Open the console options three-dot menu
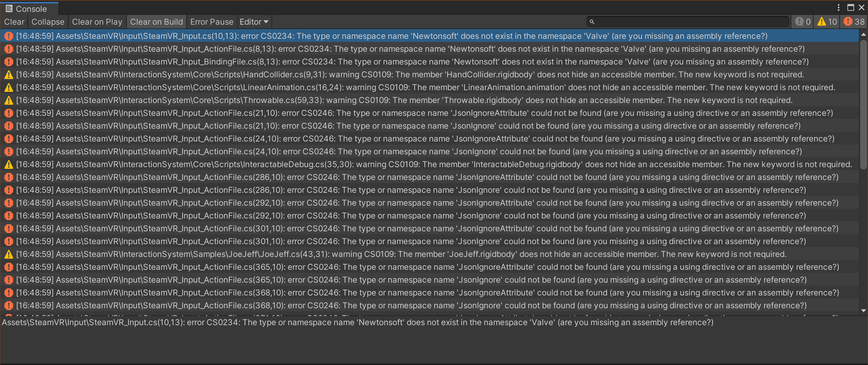 point(839,7)
